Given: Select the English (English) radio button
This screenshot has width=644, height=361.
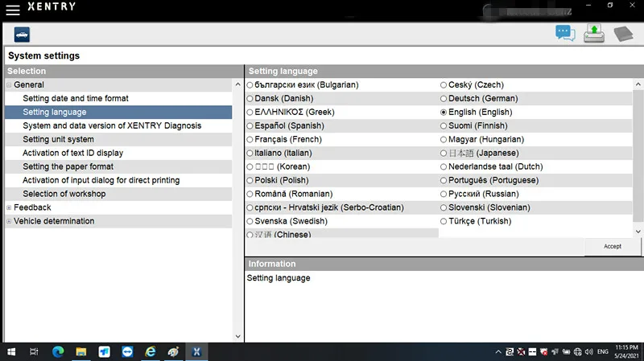Looking at the screenshot, I should tap(444, 112).
